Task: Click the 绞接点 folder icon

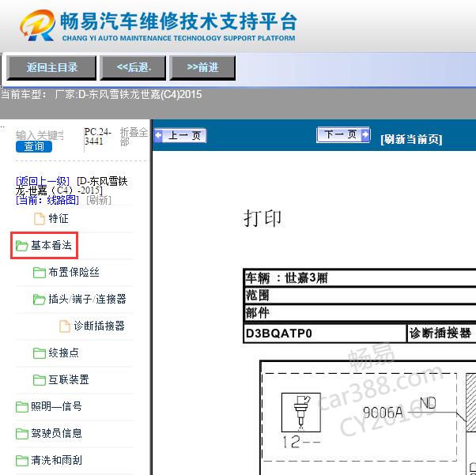Action: coord(40,353)
